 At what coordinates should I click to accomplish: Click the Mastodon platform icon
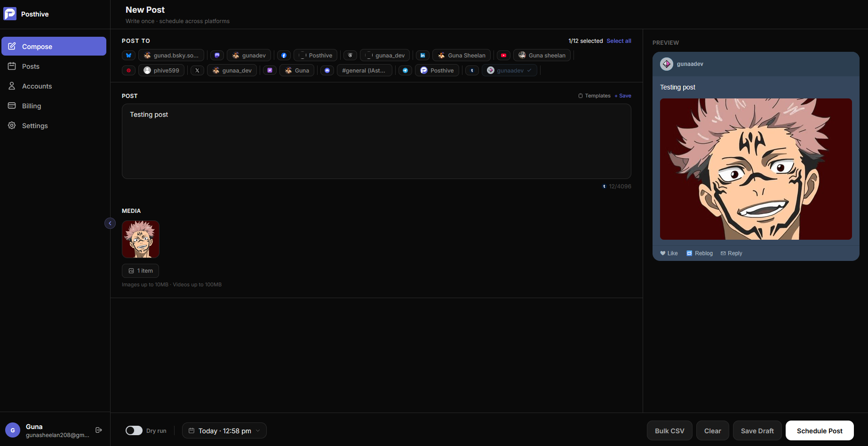[217, 56]
